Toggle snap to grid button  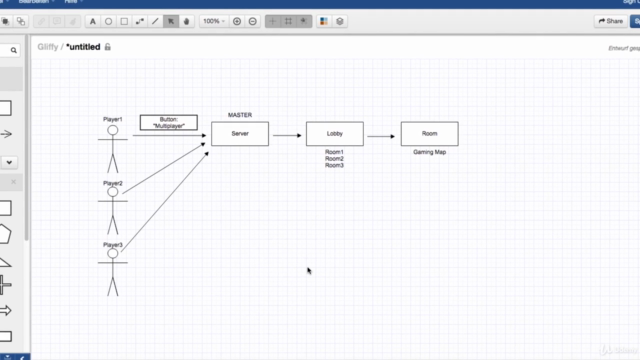[304, 21]
